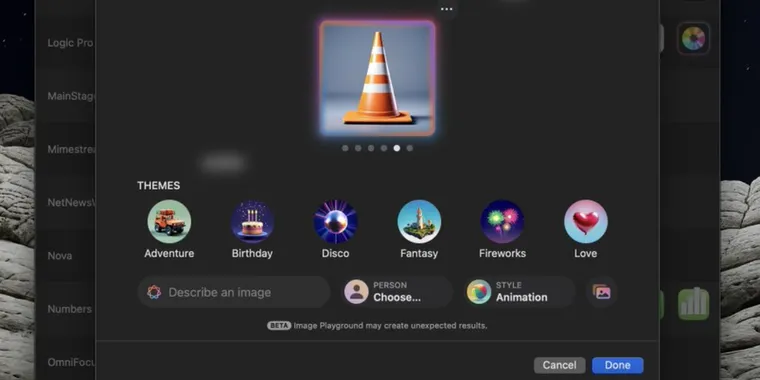The image size is (760, 380).
Task: Go to the sixth image page dot
Action: point(410,148)
